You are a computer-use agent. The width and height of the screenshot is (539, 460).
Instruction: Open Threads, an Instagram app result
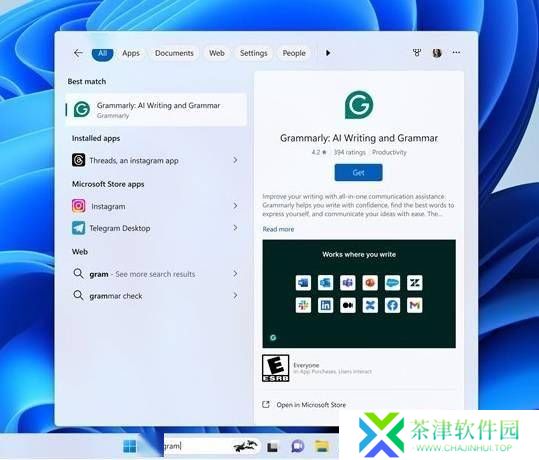click(156, 160)
